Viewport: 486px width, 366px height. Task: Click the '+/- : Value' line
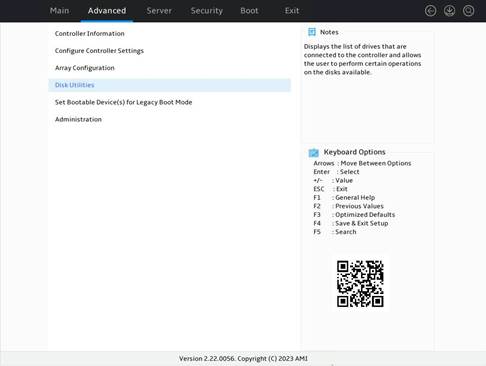(x=333, y=180)
